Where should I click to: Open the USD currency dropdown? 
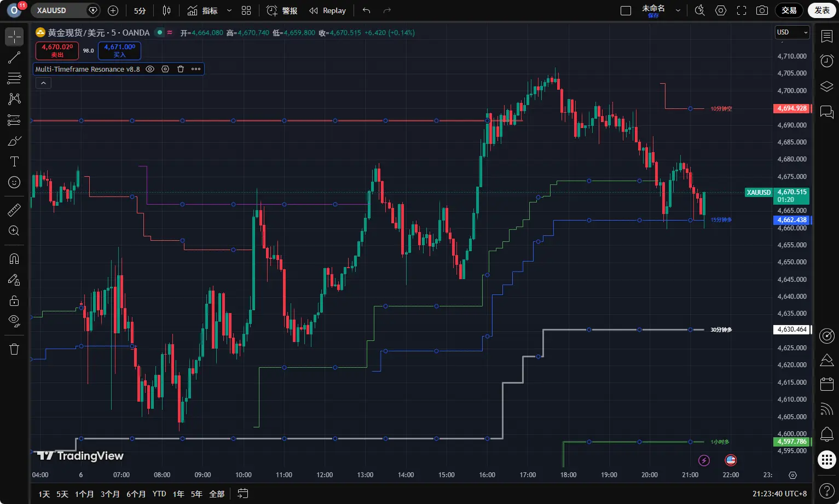[x=792, y=32]
